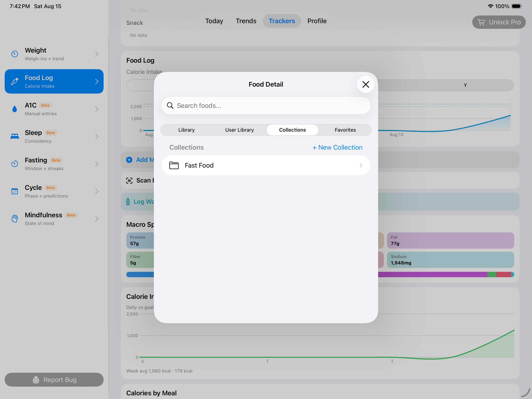Select the Collections tab

click(292, 130)
